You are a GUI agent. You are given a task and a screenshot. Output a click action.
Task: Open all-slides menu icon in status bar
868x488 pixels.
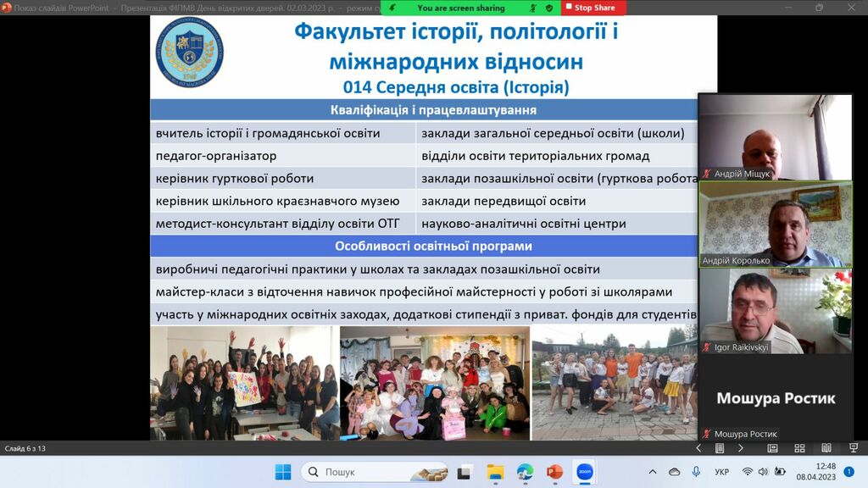coord(720,448)
